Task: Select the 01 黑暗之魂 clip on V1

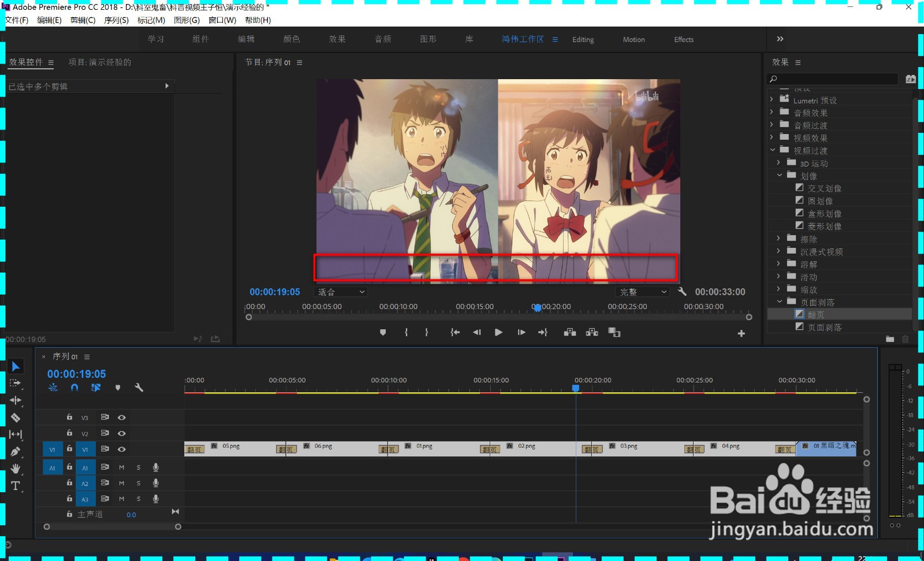Action: tap(826, 449)
